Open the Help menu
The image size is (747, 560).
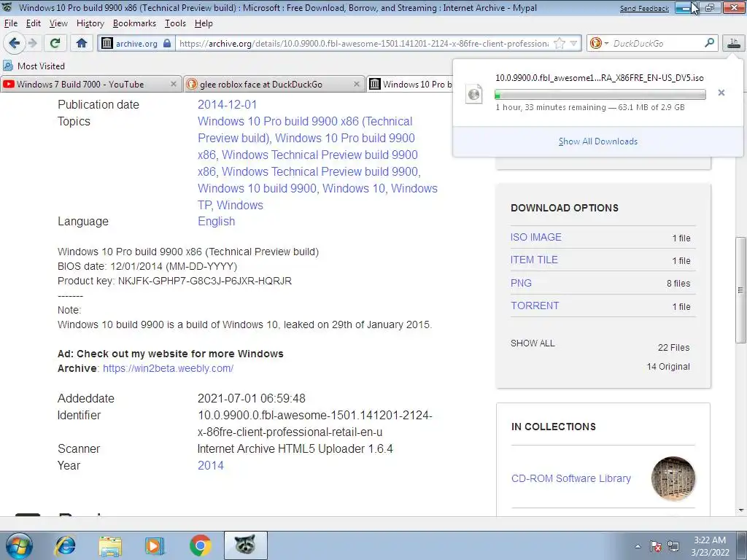point(204,23)
